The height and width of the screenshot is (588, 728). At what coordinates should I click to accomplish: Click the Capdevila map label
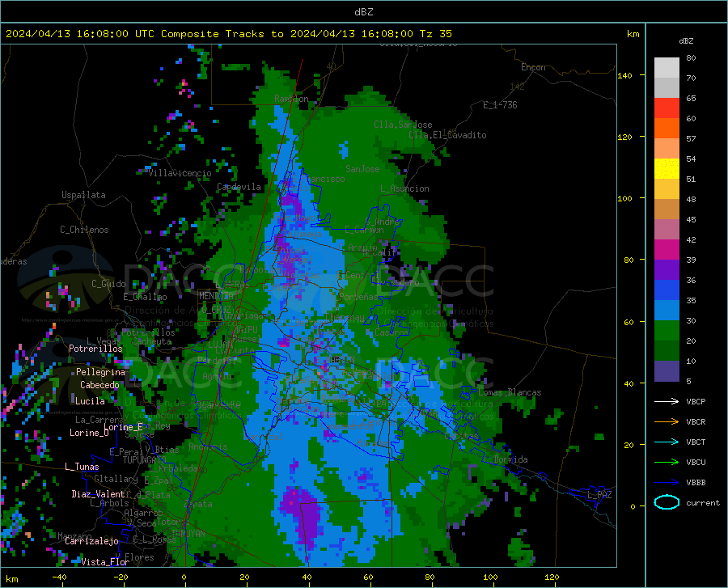239,187
